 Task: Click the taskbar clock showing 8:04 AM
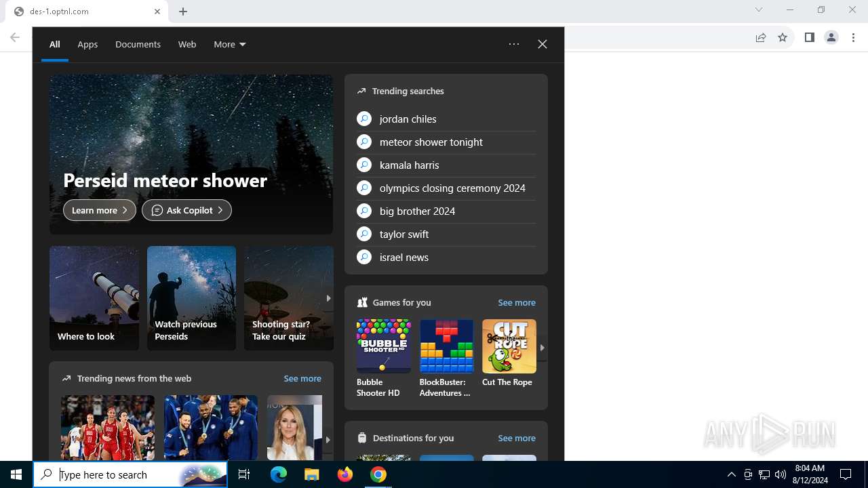pyautogui.click(x=810, y=474)
